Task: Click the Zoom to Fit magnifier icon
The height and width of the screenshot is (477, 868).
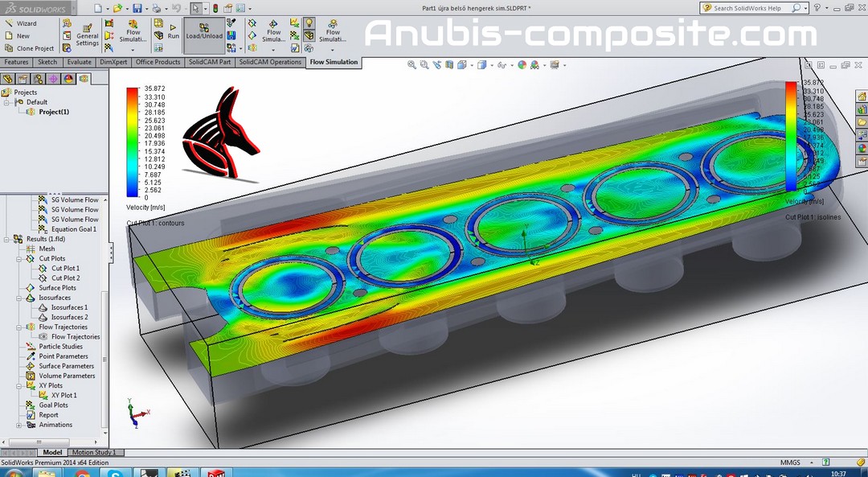Action: pos(411,65)
